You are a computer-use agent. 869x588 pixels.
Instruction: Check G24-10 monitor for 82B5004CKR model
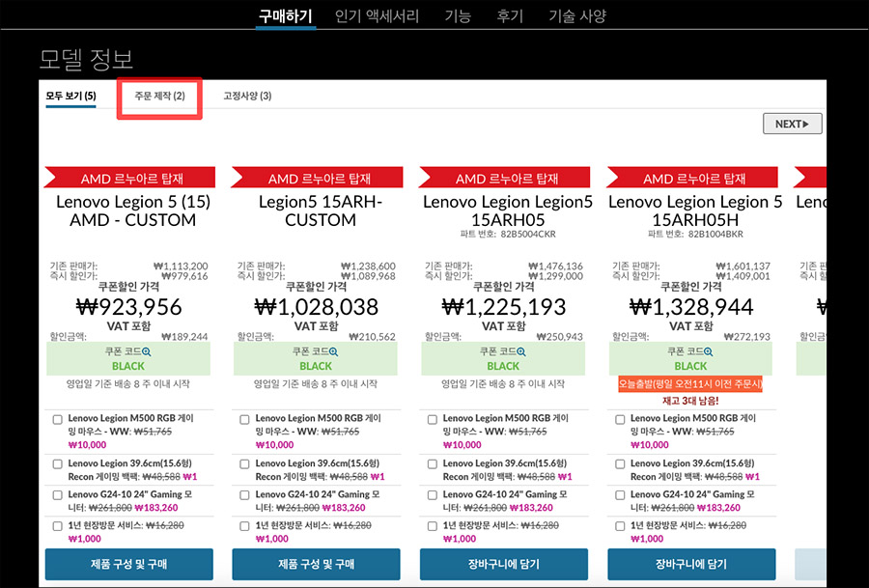(x=433, y=495)
